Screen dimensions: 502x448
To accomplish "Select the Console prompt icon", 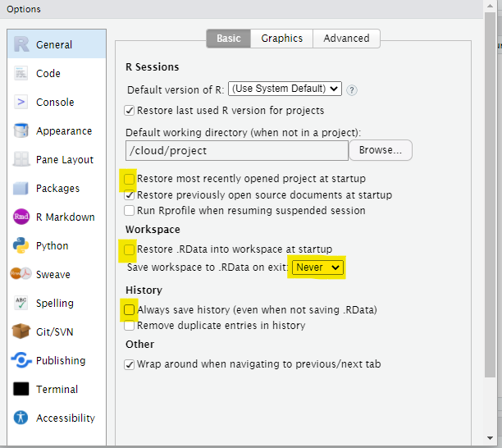I will point(21,102).
